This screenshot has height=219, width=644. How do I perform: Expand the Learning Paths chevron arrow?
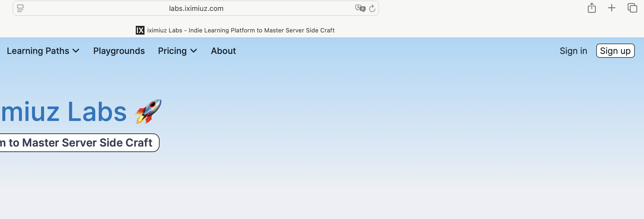click(x=76, y=51)
